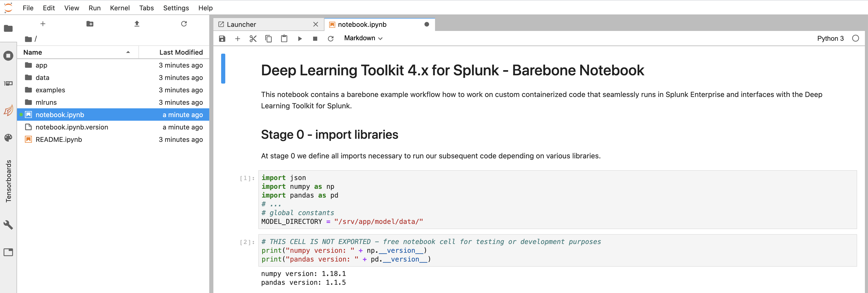The image size is (868, 293).
Task: Open the File menu
Action: 28,8
